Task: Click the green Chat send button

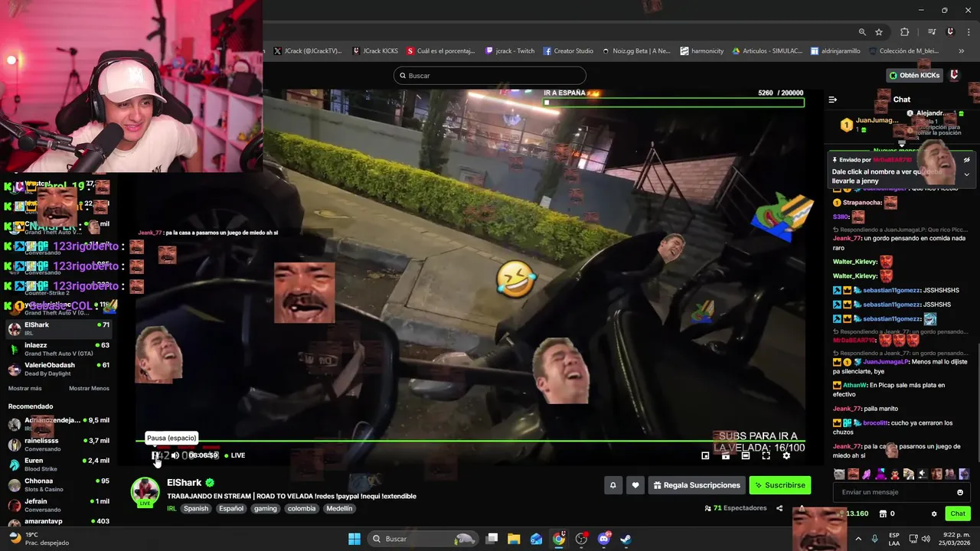Action: 958,514
